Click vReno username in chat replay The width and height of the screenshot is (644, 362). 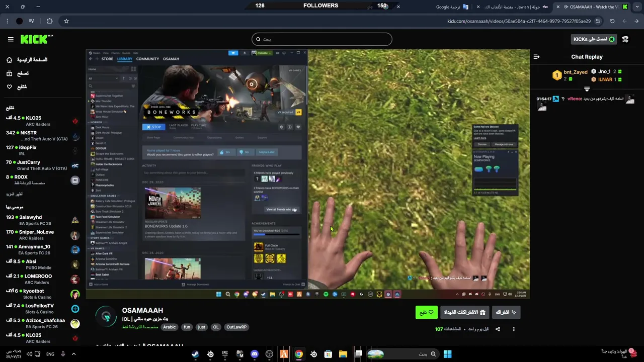574,99
